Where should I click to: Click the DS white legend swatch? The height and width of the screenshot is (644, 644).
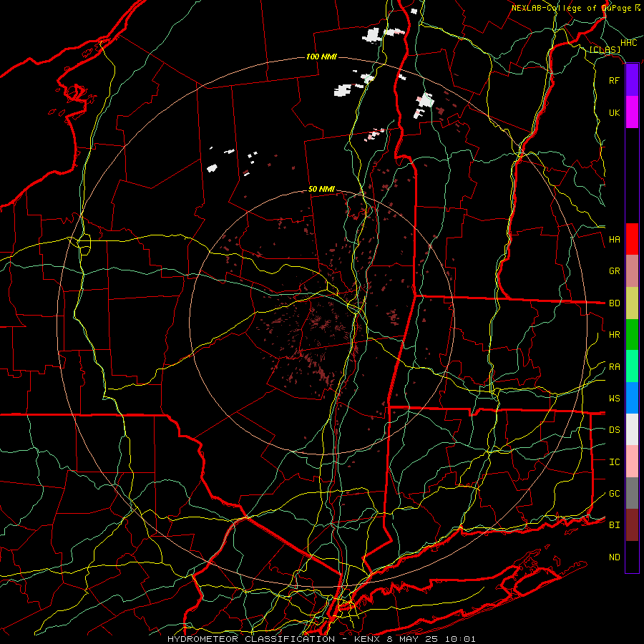tap(632, 429)
